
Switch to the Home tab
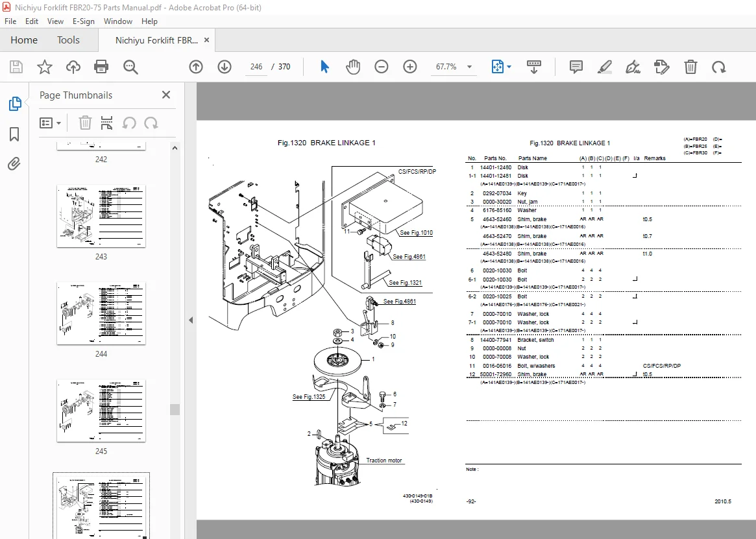coord(24,40)
